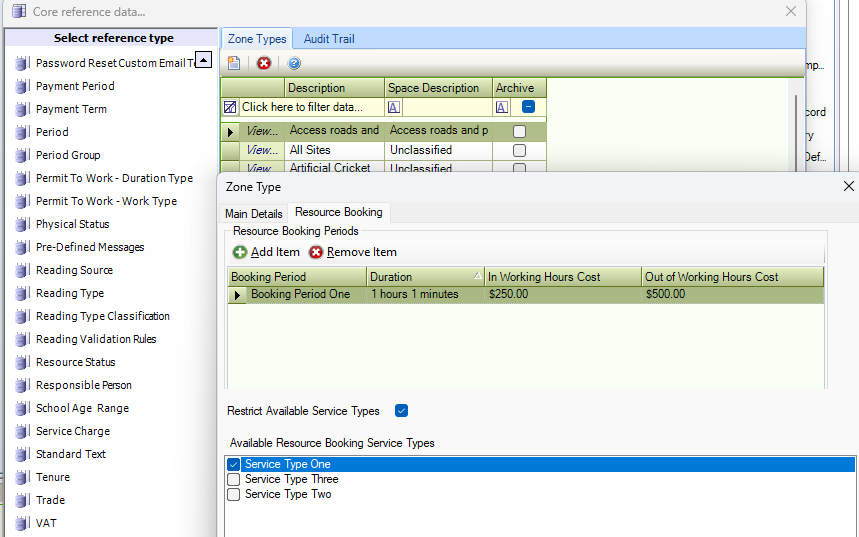Click the filter row icon beside filter text
The height and width of the screenshot is (537, 859).
click(x=230, y=107)
